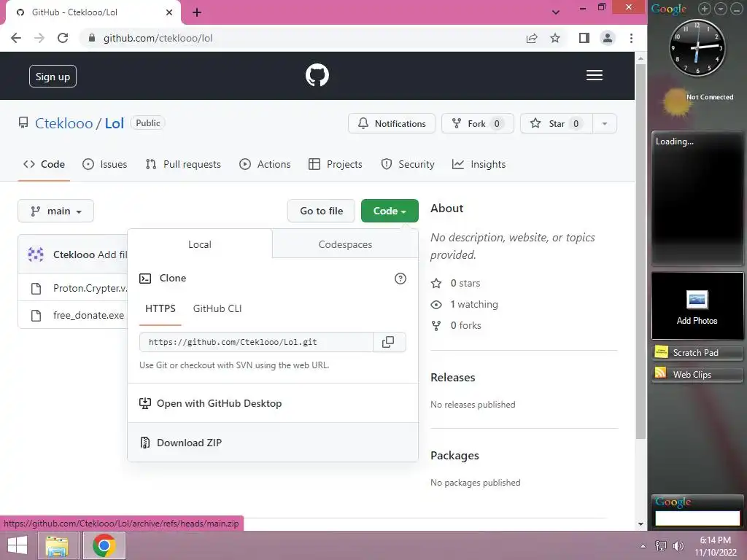
Task: Open the Issues tab
Action: [x=105, y=164]
